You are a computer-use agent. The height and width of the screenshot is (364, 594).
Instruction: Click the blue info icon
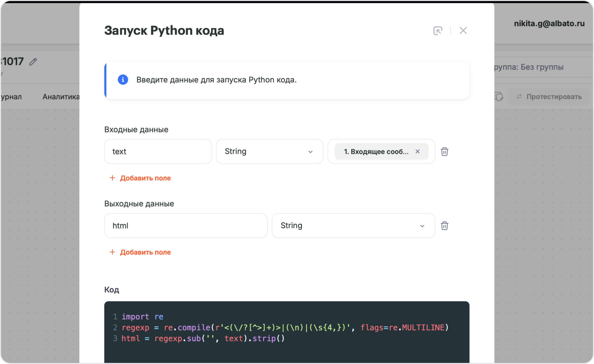coord(123,80)
